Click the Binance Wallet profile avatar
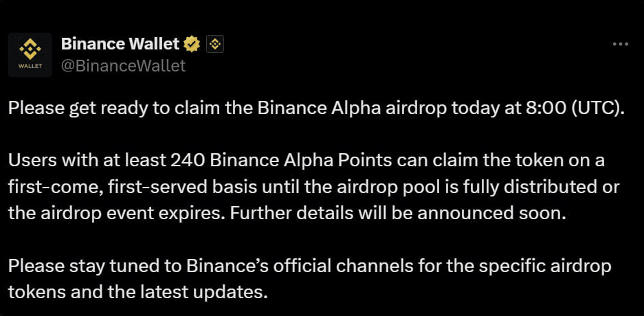Viewport: 644px width, 316px height. [x=30, y=54]
